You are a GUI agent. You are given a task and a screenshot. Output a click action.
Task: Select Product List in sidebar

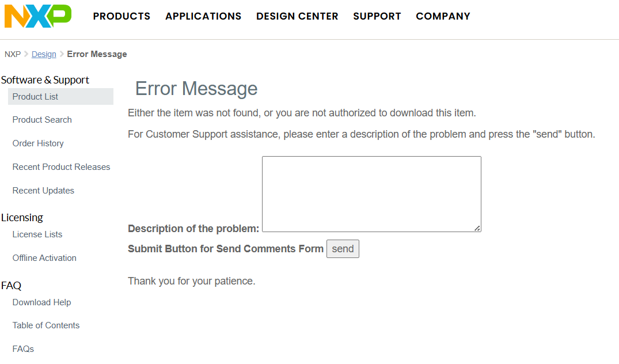click(36, 97)
